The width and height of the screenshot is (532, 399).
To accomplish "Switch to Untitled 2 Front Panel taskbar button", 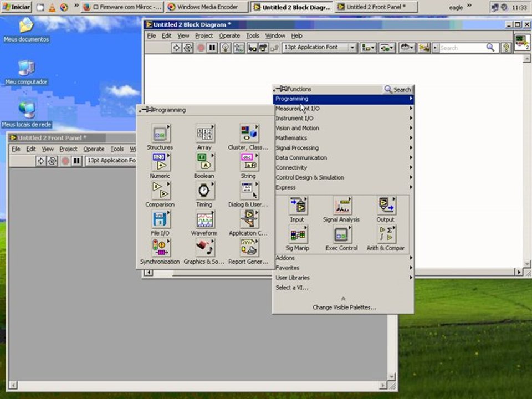I will (x=376, y=7).
